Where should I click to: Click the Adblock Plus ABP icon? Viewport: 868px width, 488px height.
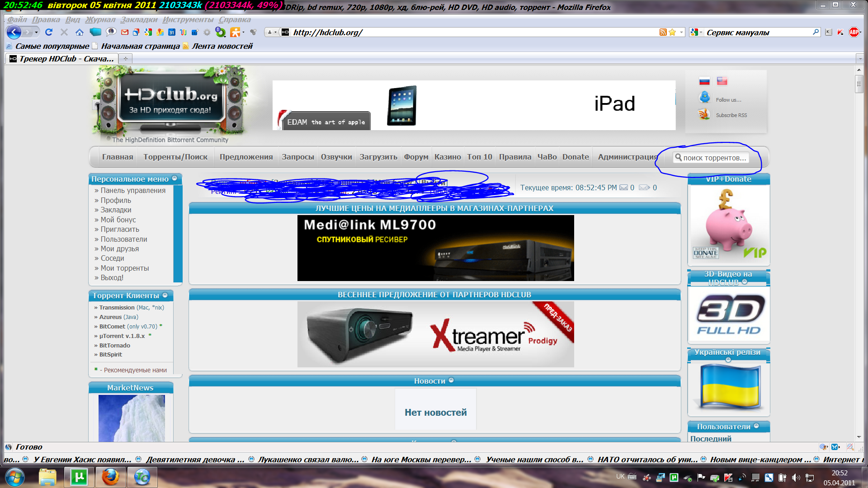[x=854, y=32]
